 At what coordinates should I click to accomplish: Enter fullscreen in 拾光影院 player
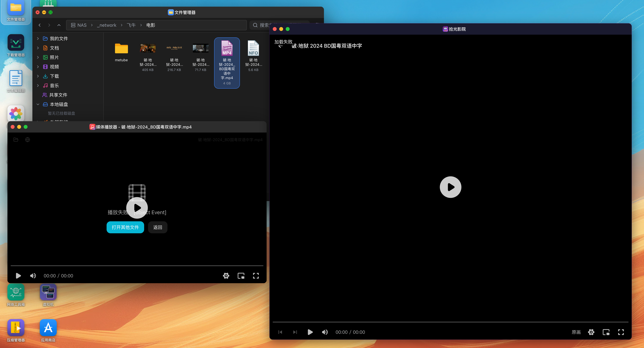[x=621, y=332]
